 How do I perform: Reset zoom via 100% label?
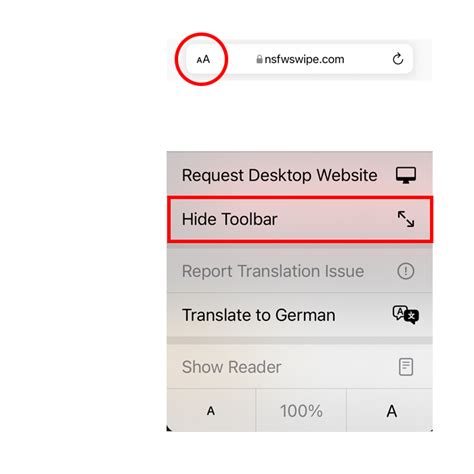(x=301, y=411)
